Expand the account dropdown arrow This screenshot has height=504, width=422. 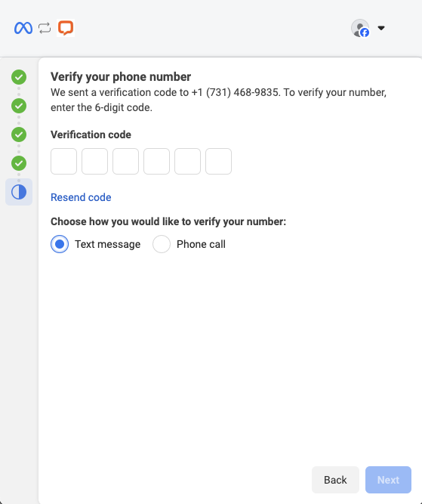point(381,28)
